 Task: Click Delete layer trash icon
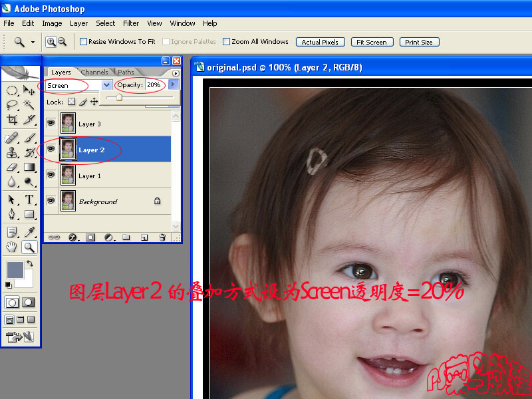pyautogui.click(x=162, y=237)
